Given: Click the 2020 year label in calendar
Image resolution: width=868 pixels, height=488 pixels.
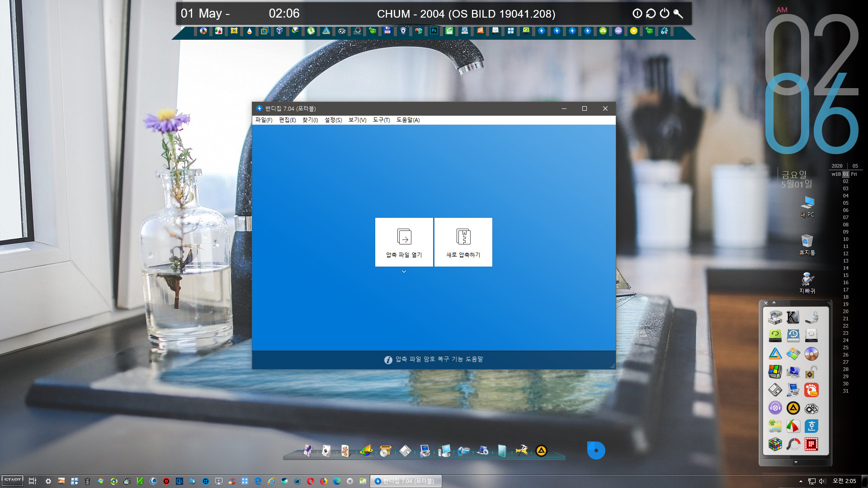Looking at the screenshot, I should coord(837,166).
